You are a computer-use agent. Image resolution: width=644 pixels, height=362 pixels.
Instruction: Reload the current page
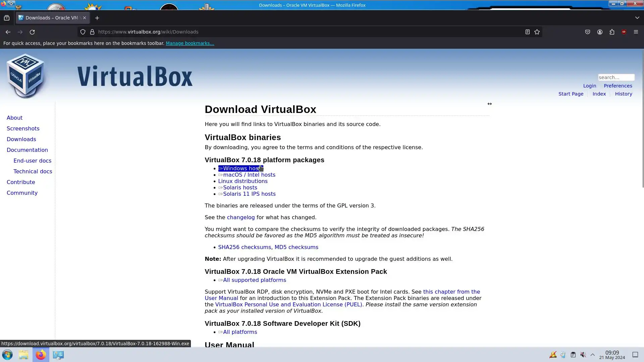32,32
